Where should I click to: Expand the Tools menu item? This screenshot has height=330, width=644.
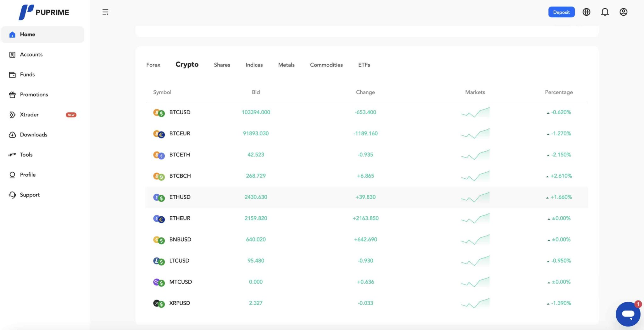click(x=26, y=155)
